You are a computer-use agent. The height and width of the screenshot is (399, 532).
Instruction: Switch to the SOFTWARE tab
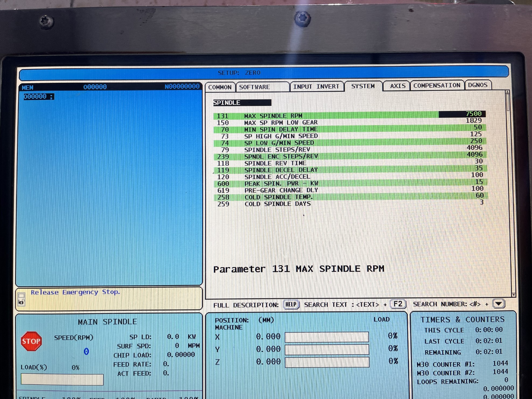(x=255, y=87)
